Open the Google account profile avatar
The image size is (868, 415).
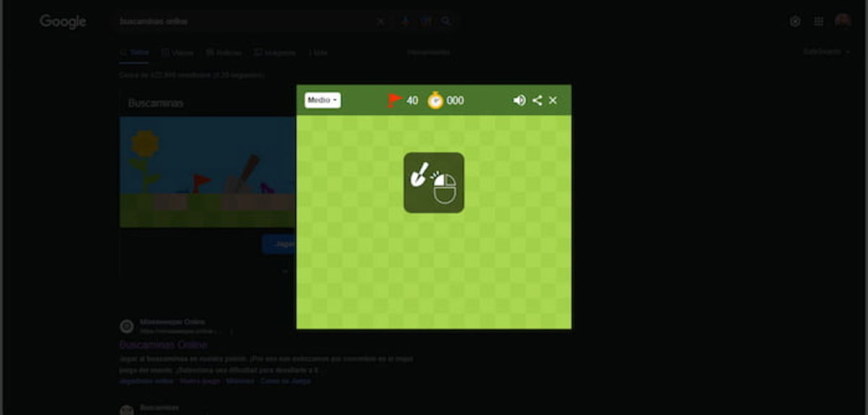pos(843,21)
